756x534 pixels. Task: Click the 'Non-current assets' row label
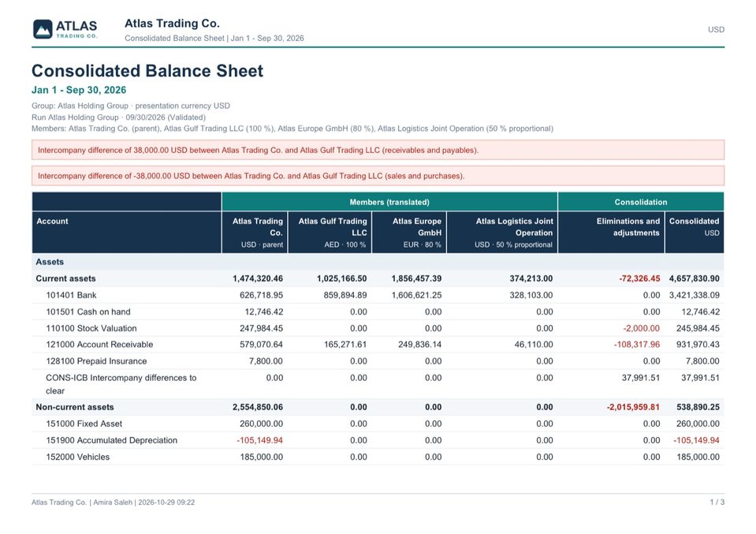click(75, 407)
